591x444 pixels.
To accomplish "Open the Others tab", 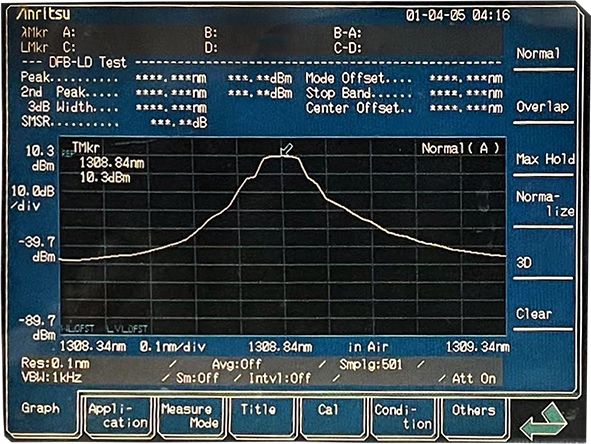I will point(473,410).
